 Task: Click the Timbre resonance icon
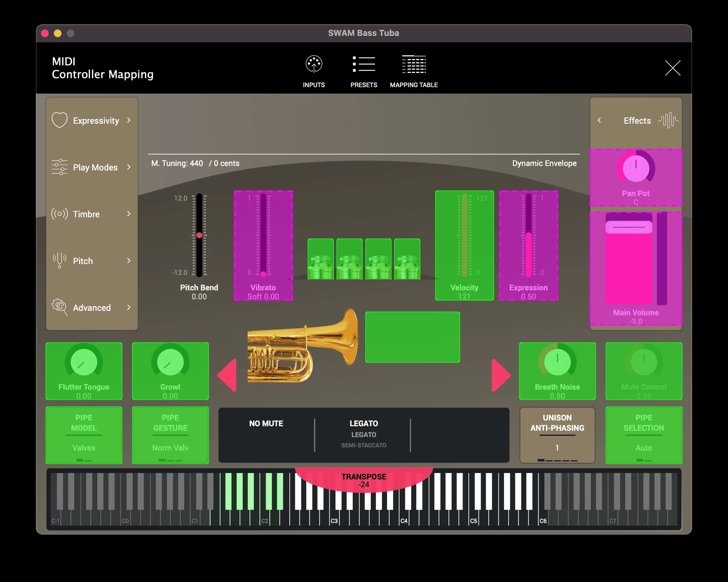point(59,214)
